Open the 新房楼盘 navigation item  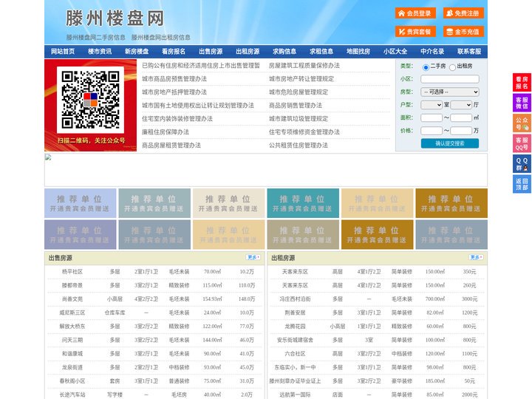click(137, 52)
